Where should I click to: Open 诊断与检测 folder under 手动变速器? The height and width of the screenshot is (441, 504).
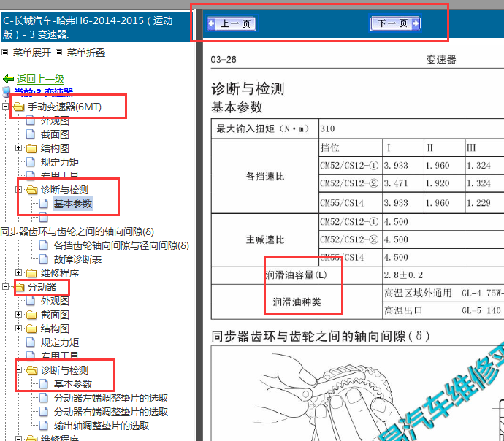click(64, 190)
